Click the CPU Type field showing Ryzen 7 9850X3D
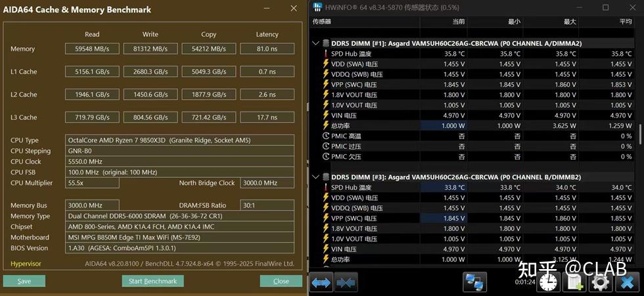 pos(179,140)
